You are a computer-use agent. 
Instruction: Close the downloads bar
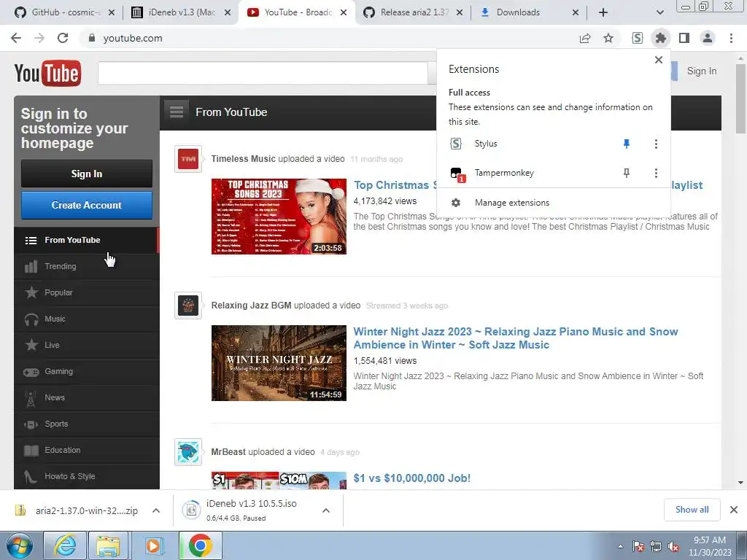pyautogui.click(x=734, y=510)
